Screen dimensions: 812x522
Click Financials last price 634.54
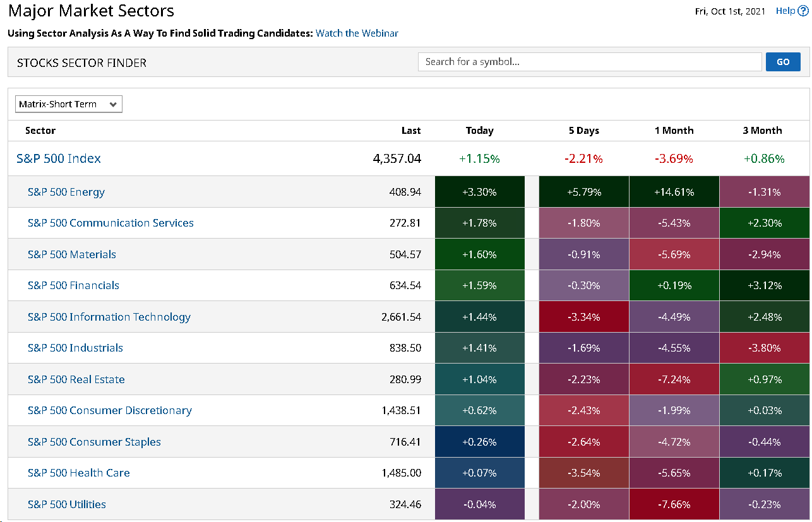(x=405, y=285)
